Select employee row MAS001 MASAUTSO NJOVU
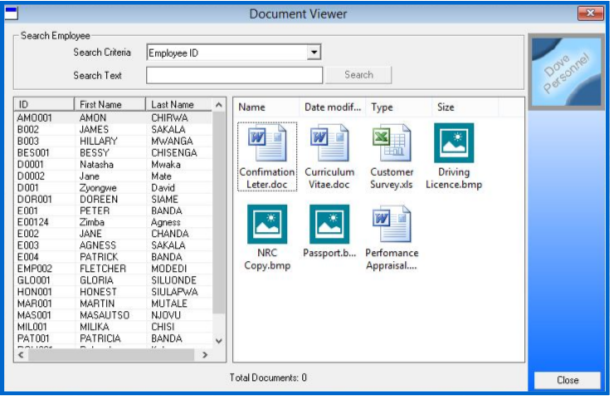Image resolution: width=610 pixels, height=396 pixels. tap(114, 315)
